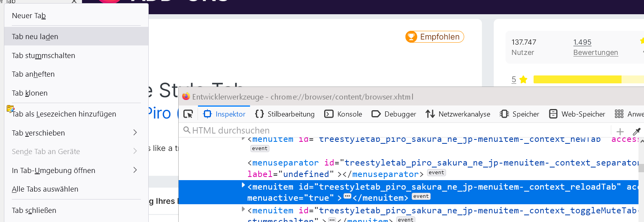The width and height of the screenshot is (644, 222).
Task: Choose Neuer Tab from the context menu
Action: tap(76, 16)
